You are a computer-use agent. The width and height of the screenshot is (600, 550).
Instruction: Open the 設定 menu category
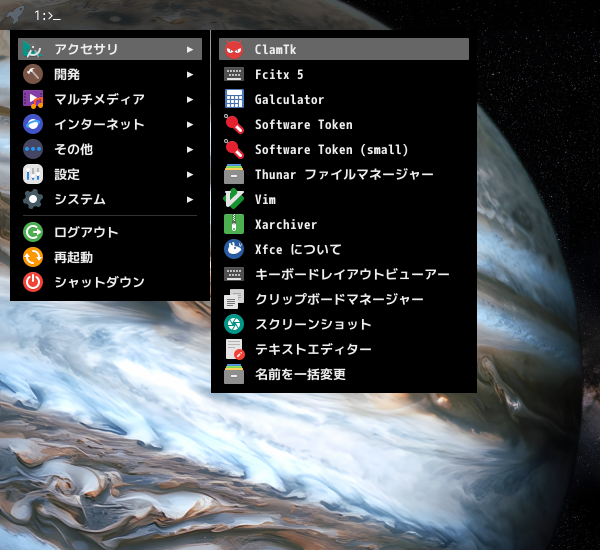click(x=110, y=174)
